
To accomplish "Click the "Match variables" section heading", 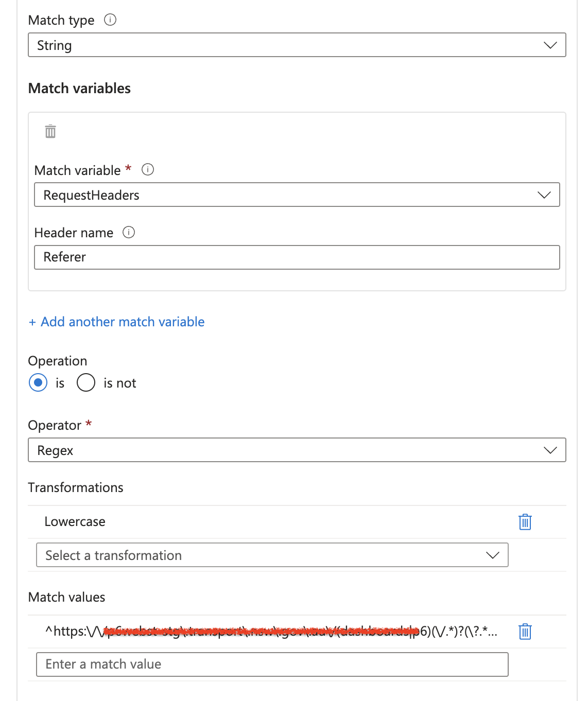I will (x=79, y=89).
